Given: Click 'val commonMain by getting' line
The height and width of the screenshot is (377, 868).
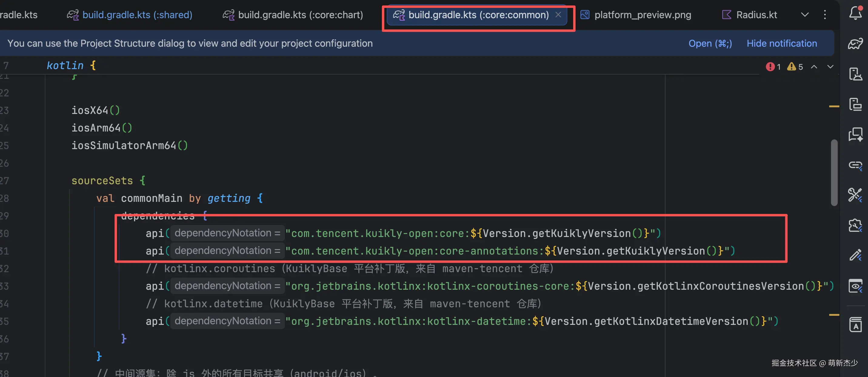Looking at the screenshot, I should pyautogui.click(x=180, y=199).
